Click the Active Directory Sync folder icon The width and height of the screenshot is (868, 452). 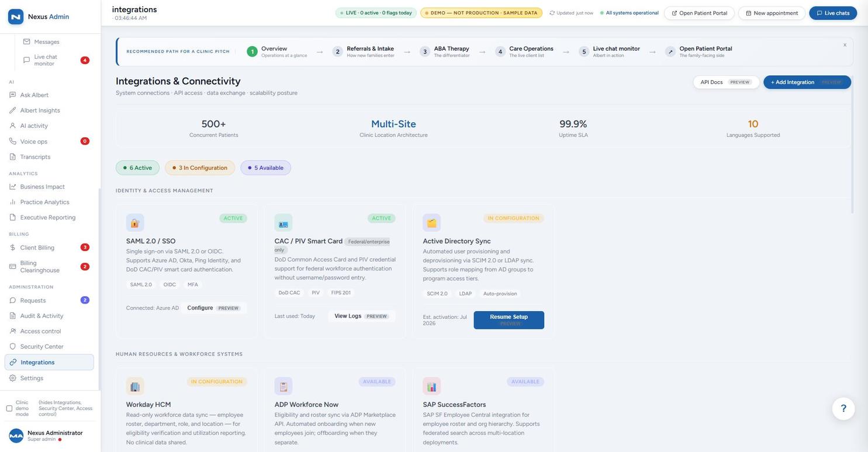432,222
